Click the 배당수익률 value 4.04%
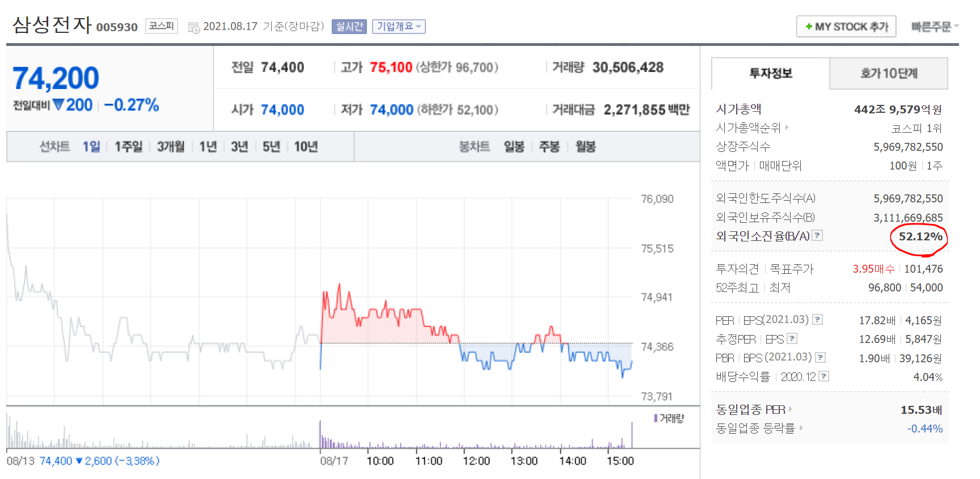Image resolution: width=980 pixels, height=479 pixels. (x=928, y=378)
